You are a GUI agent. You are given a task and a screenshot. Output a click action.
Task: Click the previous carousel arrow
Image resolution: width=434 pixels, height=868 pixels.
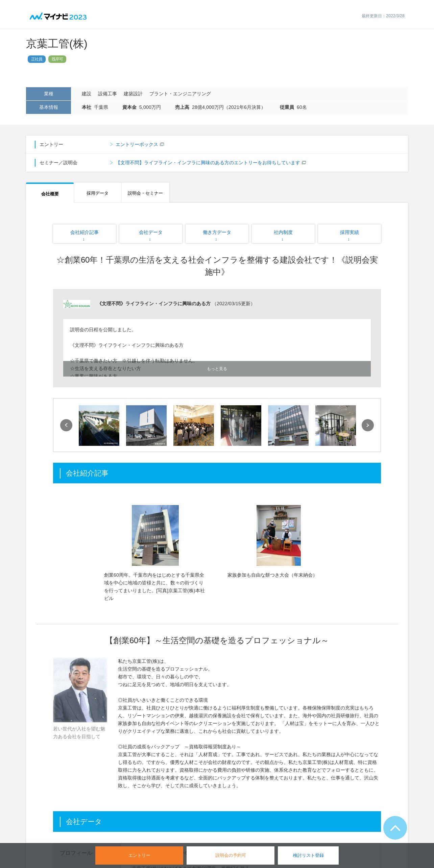[66, 425]
